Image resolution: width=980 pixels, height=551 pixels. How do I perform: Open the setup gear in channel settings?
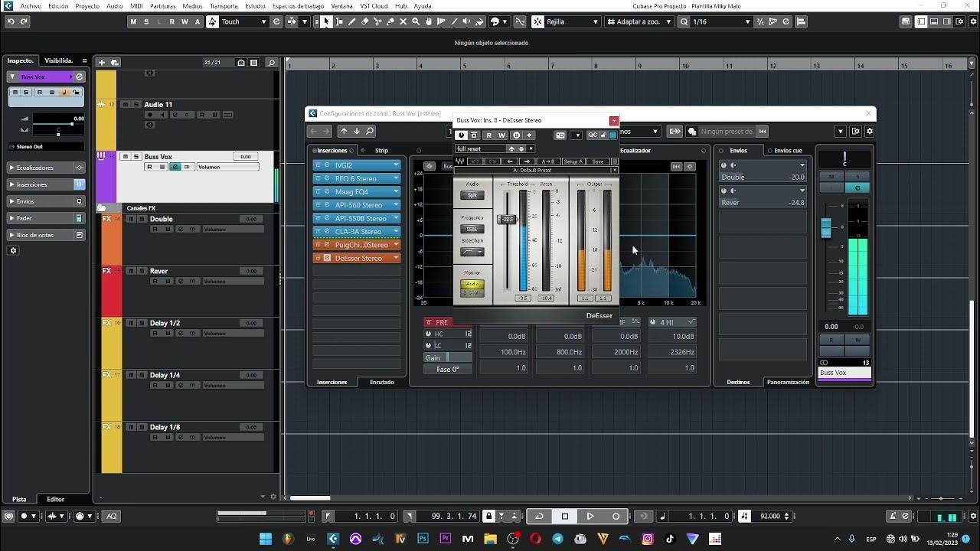tap(869, 132)
